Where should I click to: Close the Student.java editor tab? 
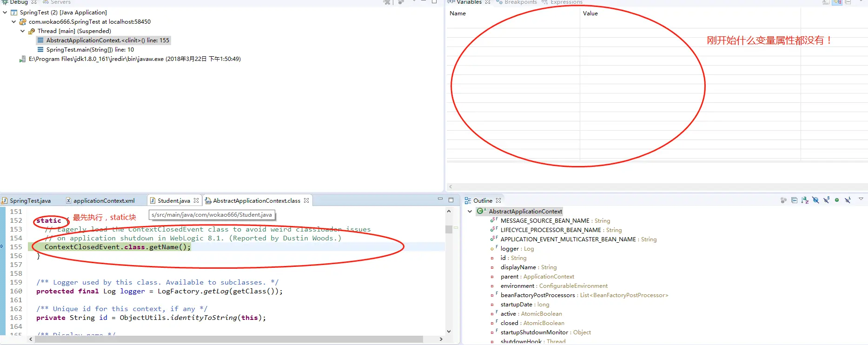[x=196, y=200]
